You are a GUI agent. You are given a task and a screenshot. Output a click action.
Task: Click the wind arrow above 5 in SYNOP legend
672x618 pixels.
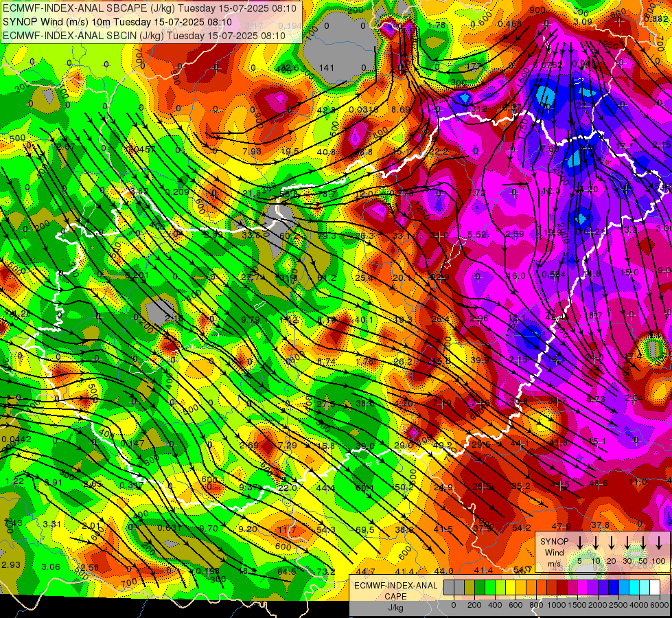tap(579, 543)
